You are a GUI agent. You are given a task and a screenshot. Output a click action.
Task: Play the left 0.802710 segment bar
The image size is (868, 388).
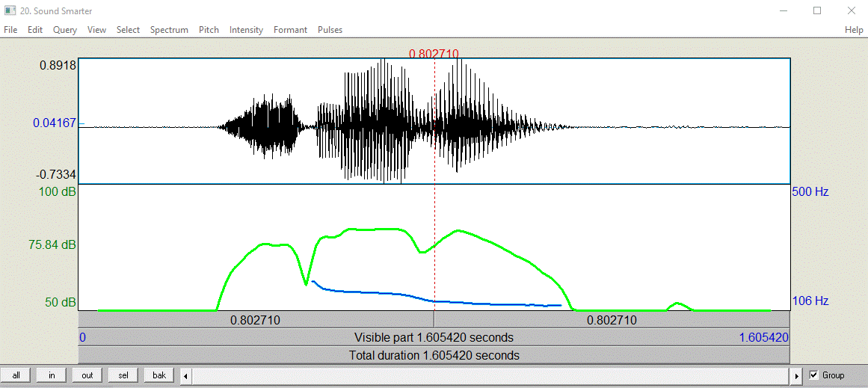coord(256,319)
